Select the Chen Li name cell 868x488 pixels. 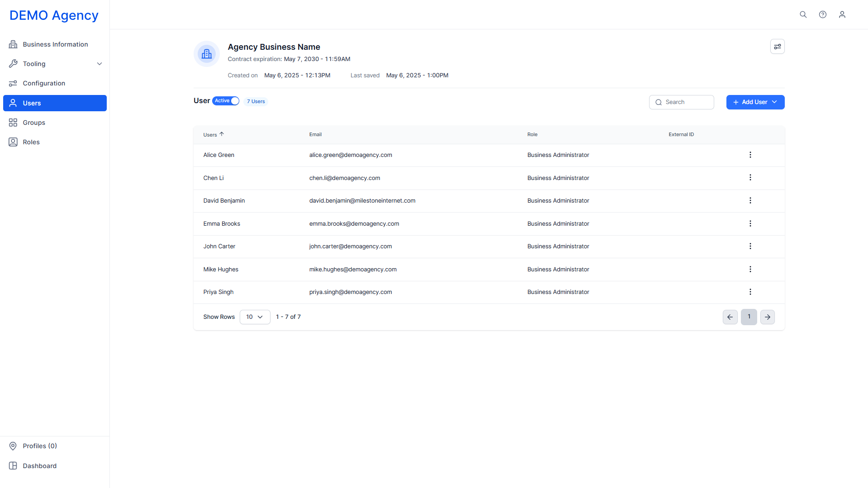pyautogui.click(x=213, y=178)
